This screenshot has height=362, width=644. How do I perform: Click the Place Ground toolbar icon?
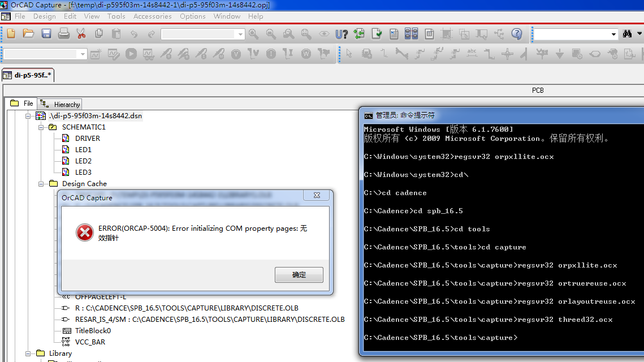pos(559,54)
